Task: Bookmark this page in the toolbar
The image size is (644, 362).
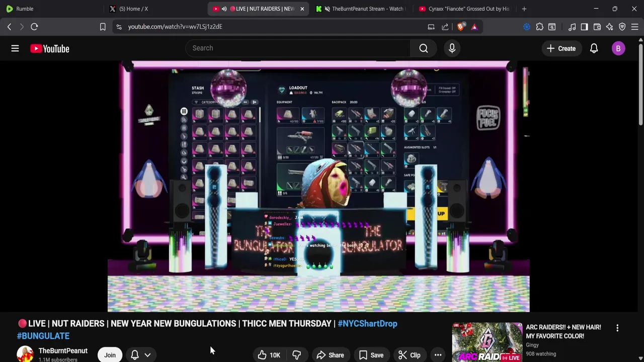Action: click(103, 27)
